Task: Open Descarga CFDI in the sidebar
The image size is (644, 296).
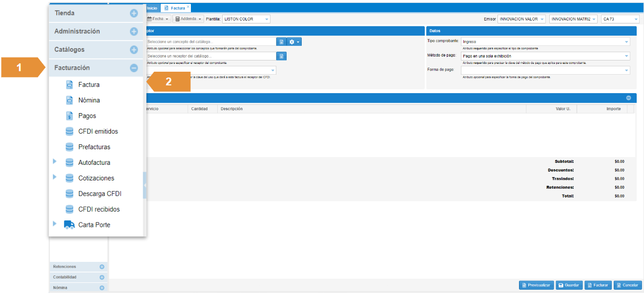Action: click(100, 194)
